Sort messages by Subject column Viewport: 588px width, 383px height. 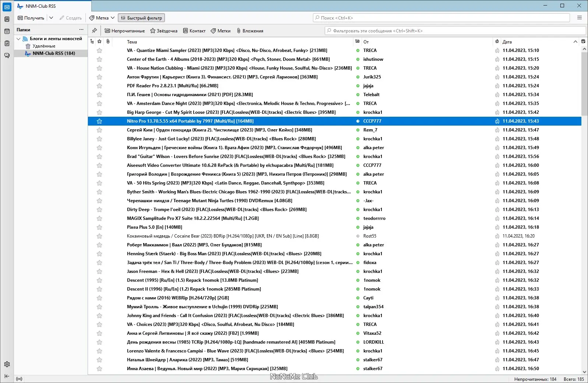pyautogui.click(x=239, y=42)
